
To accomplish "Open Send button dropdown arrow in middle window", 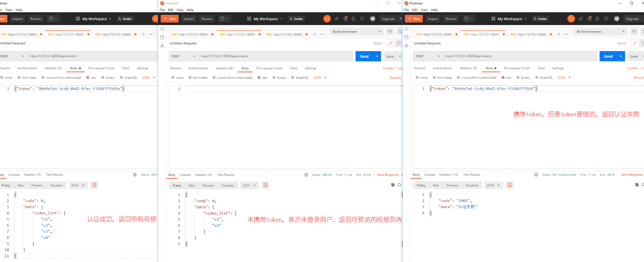I will (x=377, y=56).
